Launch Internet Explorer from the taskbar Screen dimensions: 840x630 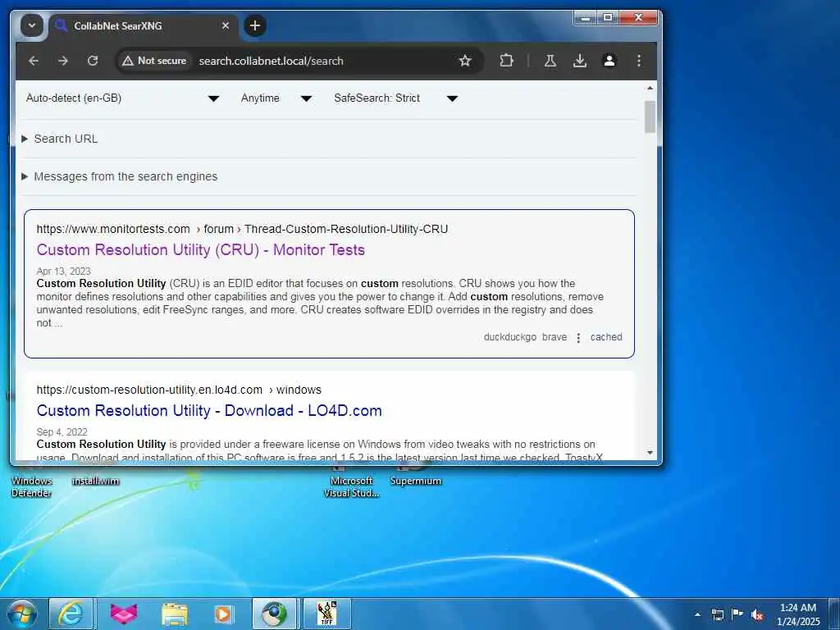(71, 614)
